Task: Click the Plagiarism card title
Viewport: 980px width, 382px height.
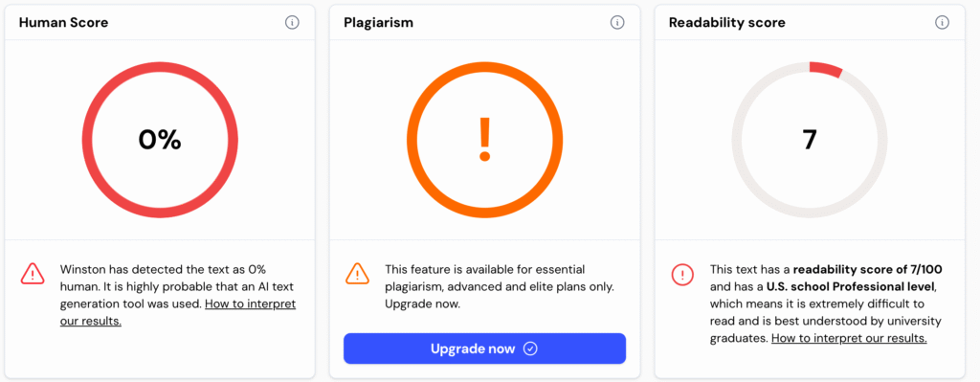Action: pos(378,23)
